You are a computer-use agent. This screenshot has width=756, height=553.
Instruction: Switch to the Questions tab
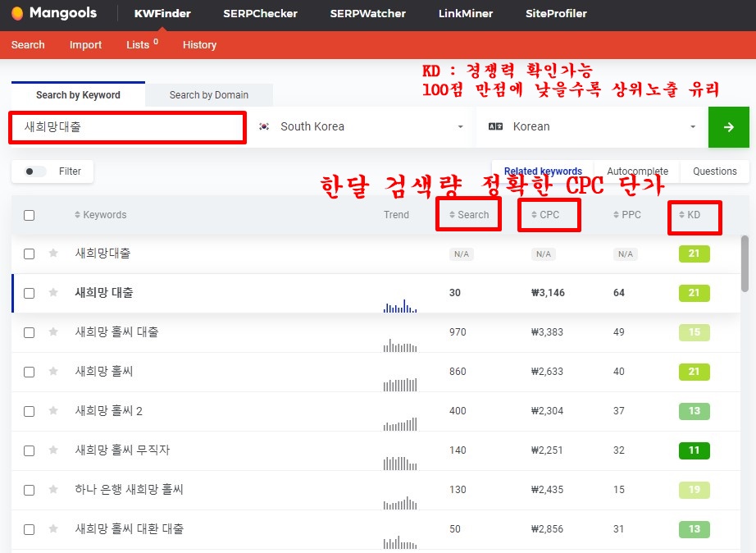714,171
